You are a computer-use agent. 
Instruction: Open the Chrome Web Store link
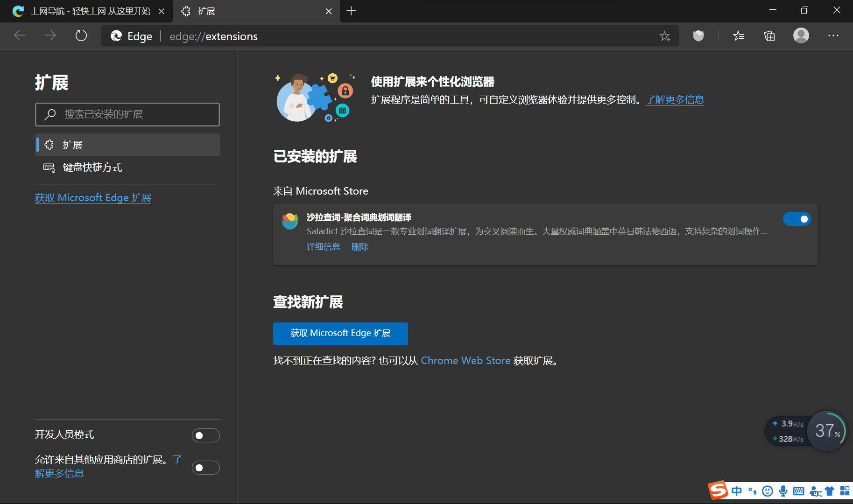[x=466, y=361]
